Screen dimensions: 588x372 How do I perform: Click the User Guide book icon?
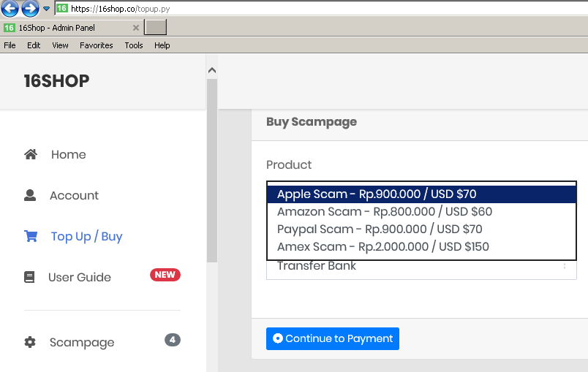click(29, 277)
